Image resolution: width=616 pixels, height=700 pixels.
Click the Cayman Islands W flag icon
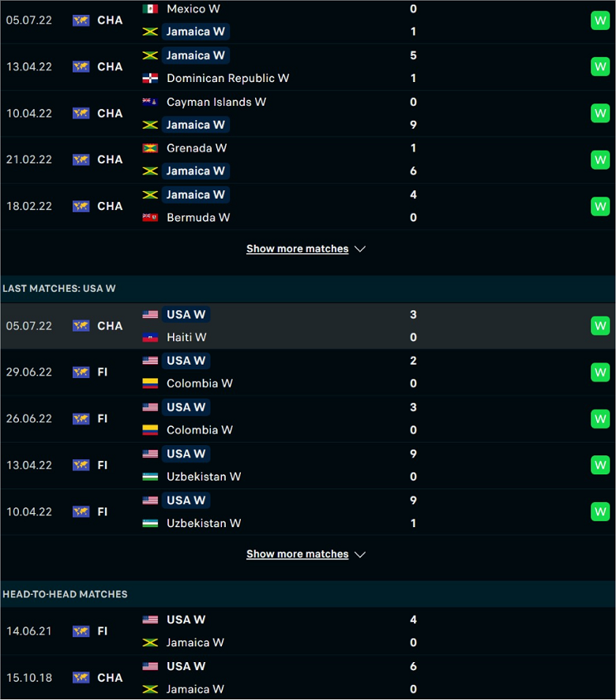(150, 102)
